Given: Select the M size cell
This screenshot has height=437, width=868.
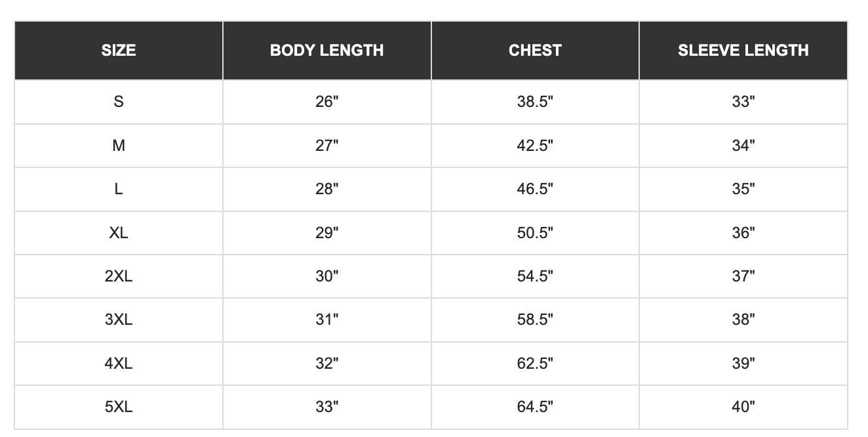Looking at the screenshot, I should click(x=119, y=146).
